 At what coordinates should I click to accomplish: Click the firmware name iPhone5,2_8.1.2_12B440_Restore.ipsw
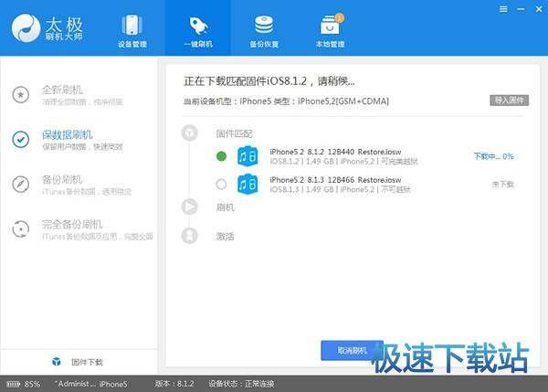tap(335, 152)
